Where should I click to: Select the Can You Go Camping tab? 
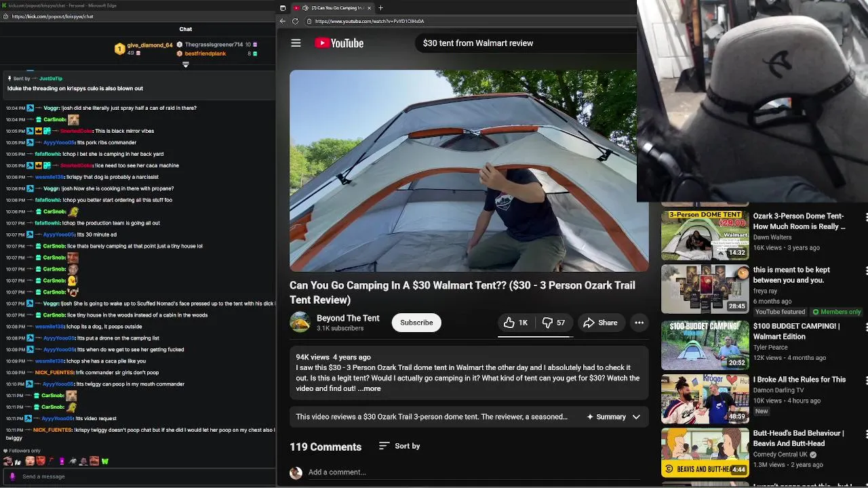coord(332,7)
